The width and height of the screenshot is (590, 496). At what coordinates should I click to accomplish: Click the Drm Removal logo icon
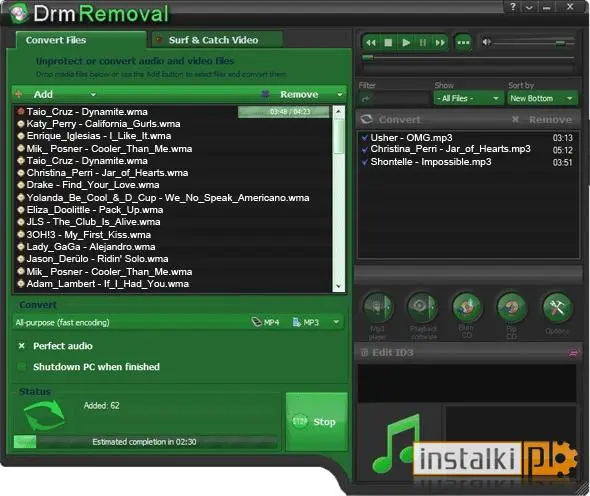click(19, 13)
